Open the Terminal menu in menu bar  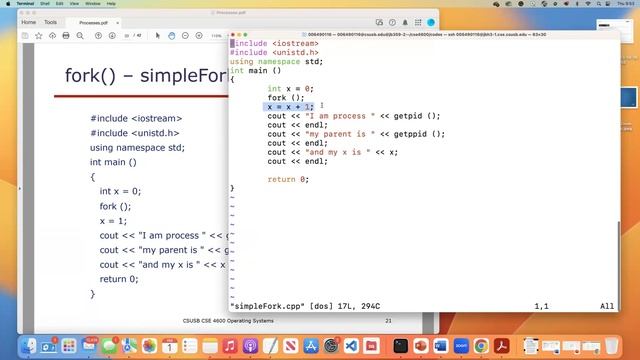(x=25, y=3)
